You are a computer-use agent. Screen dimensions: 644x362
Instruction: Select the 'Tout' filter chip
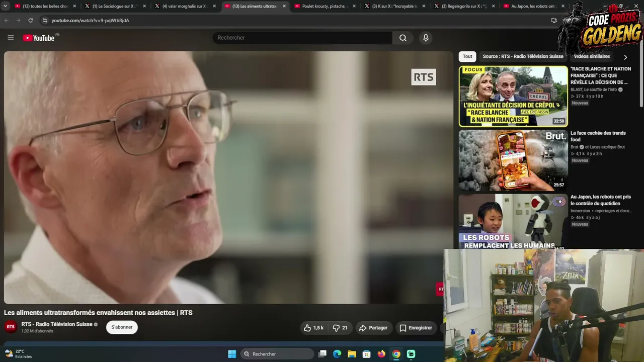[467, 56]
